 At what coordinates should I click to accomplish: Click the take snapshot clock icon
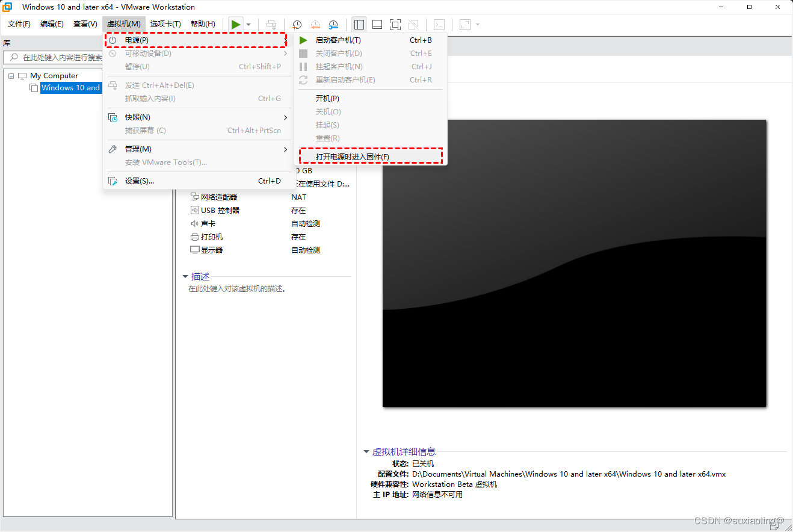tap(297, 25)
